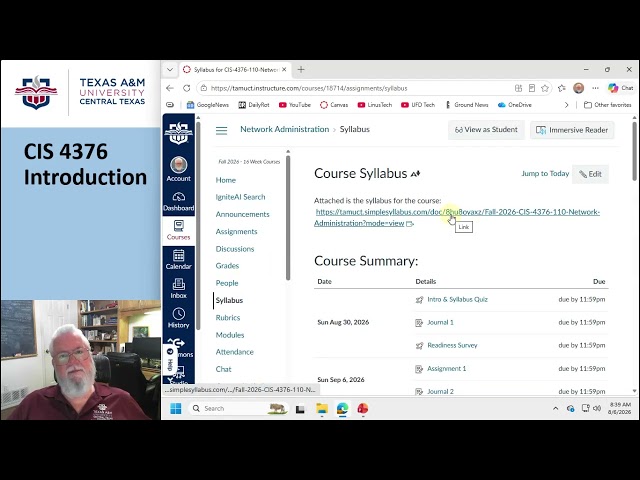Click the Windows Start button
Image resolution: width=640 pixels, height=480 pixels.
coord(176,408)
